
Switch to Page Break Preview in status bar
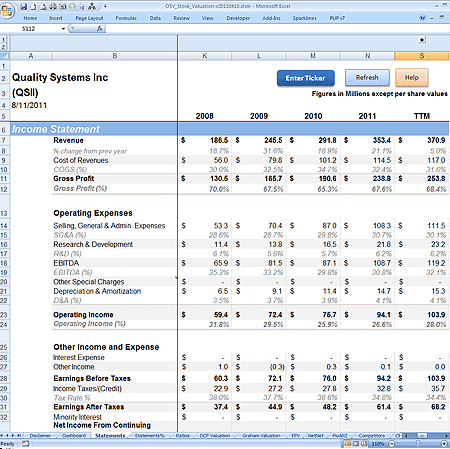(364, 444)
